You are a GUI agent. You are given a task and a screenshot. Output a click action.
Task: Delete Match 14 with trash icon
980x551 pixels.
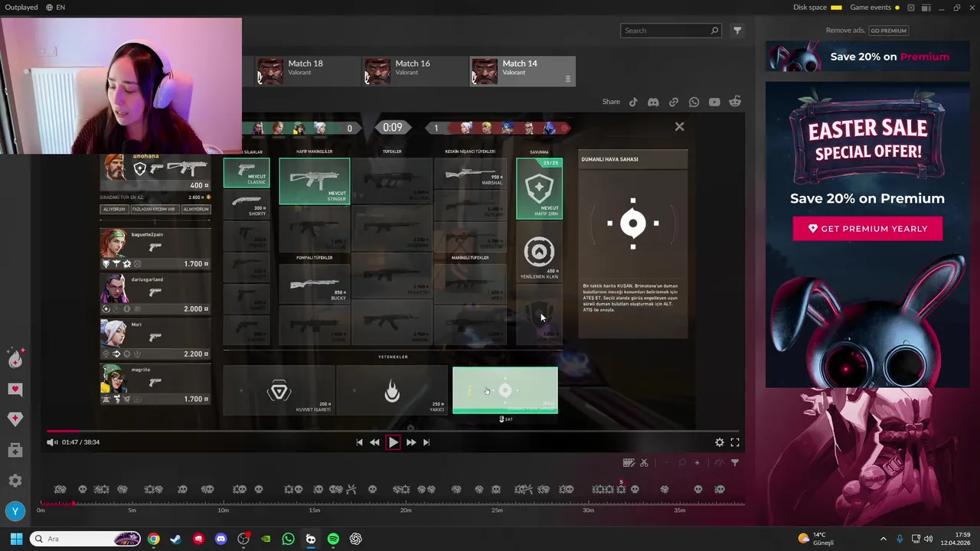567,79
